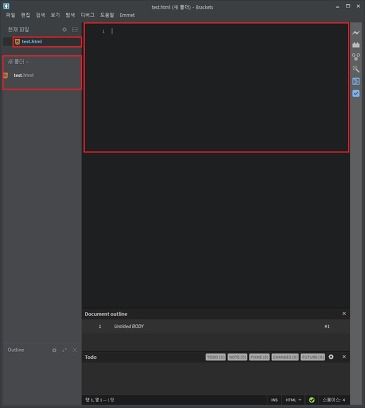Close the Document outline panel
The image size is (365, 408).
tap(344, 314)
